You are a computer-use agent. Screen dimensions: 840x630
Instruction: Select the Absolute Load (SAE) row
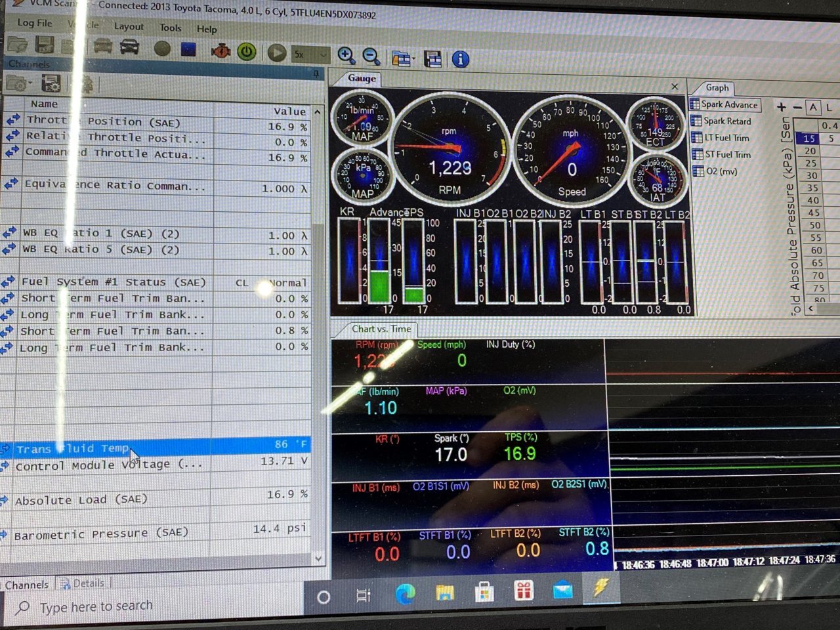pos(155,497)
